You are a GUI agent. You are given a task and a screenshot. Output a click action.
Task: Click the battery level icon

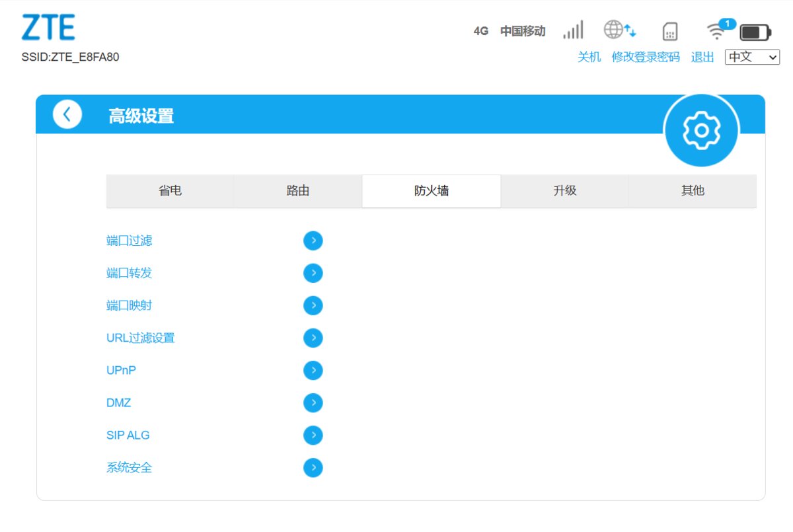coord(755,32)
